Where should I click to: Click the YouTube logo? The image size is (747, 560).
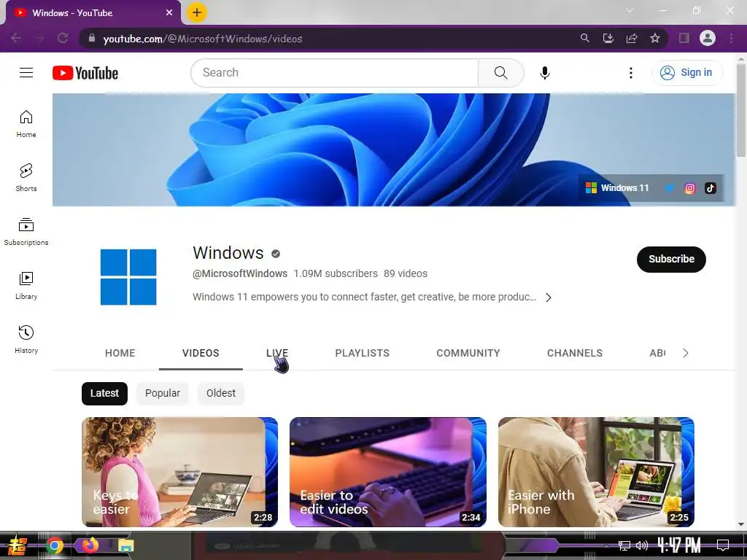(85, 73)
